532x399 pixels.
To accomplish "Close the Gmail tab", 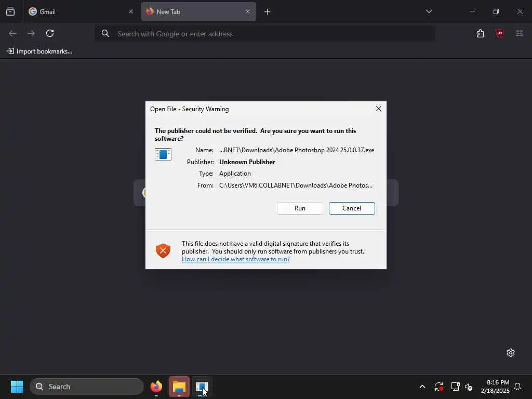I will [130, 11].
